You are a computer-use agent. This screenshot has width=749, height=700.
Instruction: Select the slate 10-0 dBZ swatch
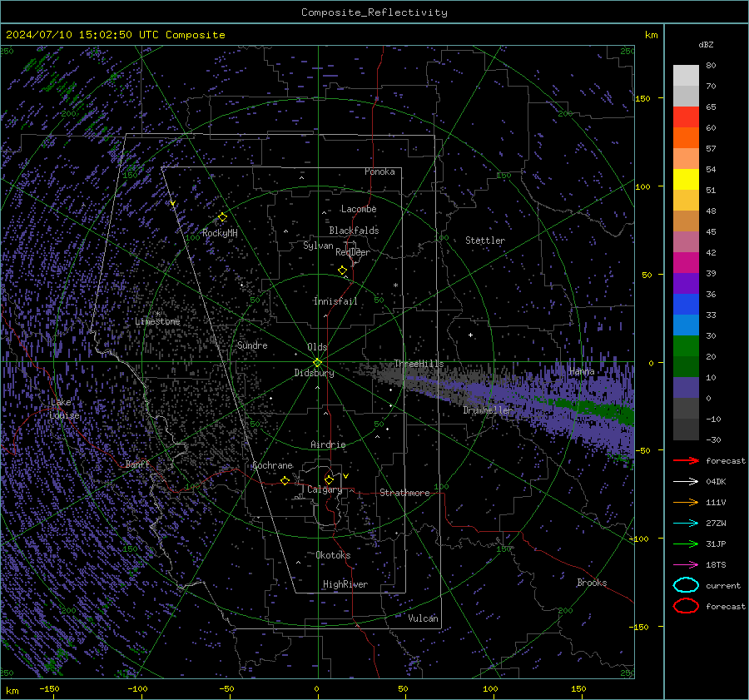tap(686, 388)
